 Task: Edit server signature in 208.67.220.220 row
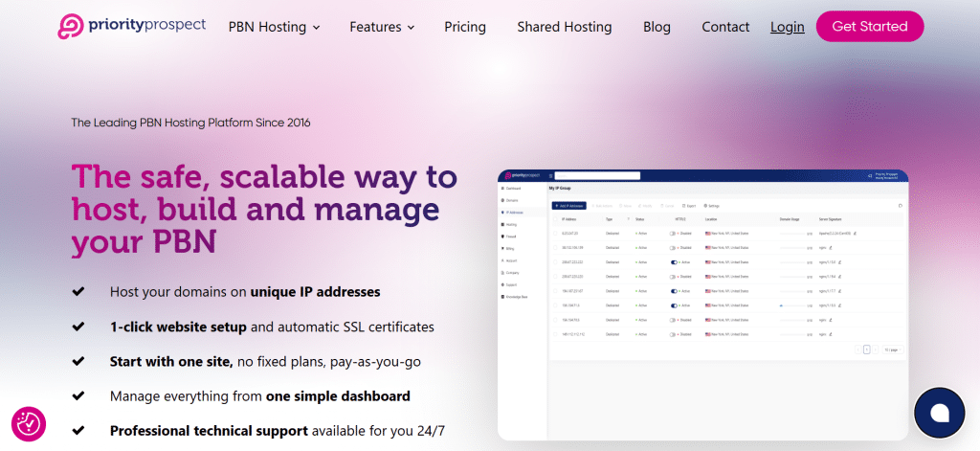pyautogui.click(x=840, y=277)
